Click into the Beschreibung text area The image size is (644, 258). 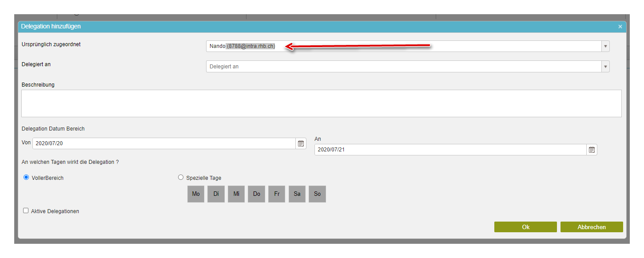tap(321, 103)
